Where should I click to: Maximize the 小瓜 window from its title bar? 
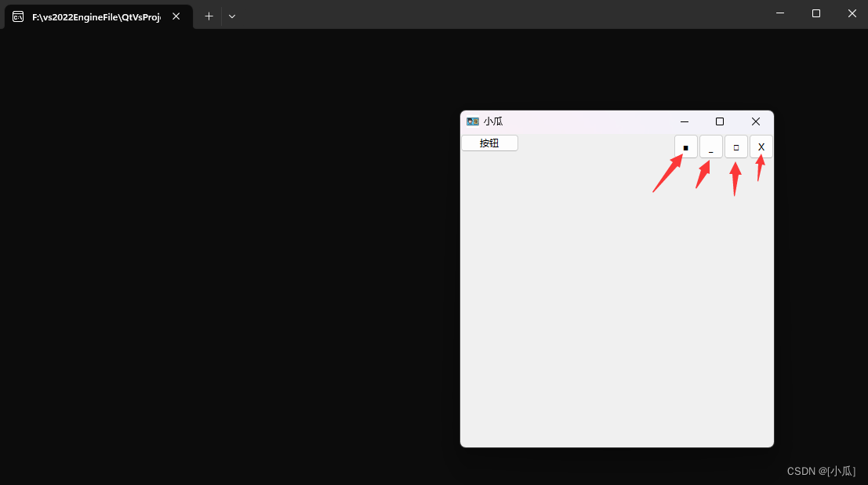tap(720, 121)
